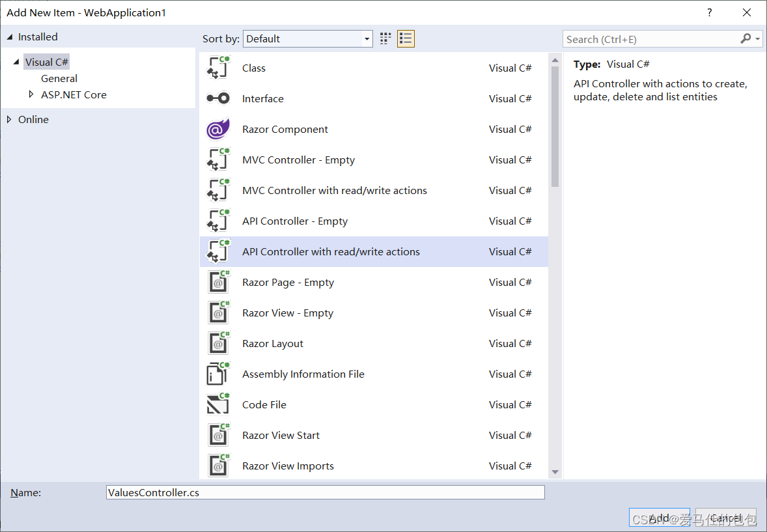Image resolution: width=767 pixels, height=532 pixels.
Task: Switch to list details view
Action: (x=406, y=38)
